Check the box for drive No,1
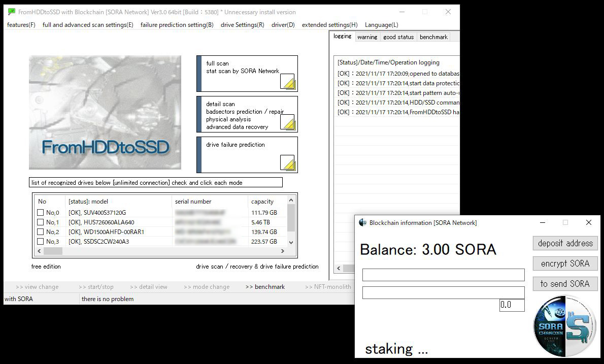This screenshot has height=364, width=604. click(x=41, y=222)
